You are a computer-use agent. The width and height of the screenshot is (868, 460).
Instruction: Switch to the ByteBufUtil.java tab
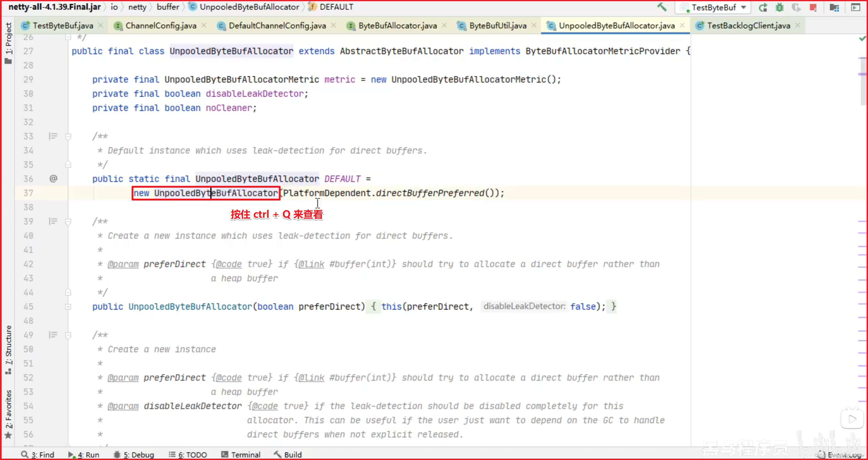pos(497,26)
